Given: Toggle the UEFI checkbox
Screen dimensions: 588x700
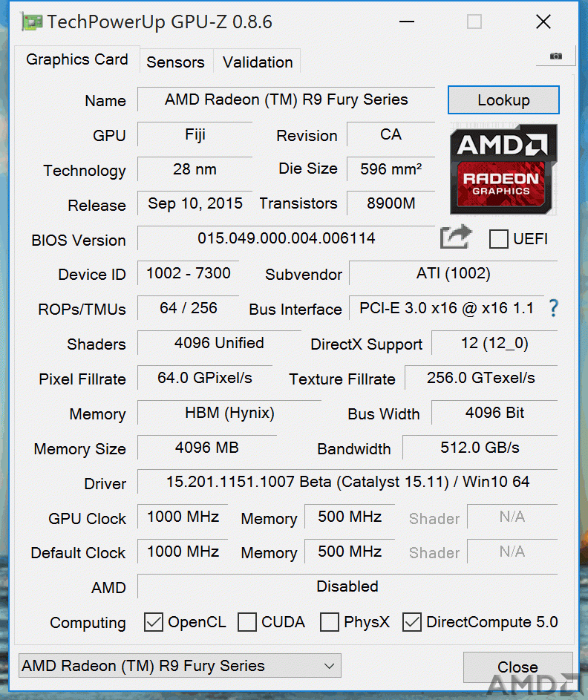Looking at the screenshot, I should click(x=498, y=239).
